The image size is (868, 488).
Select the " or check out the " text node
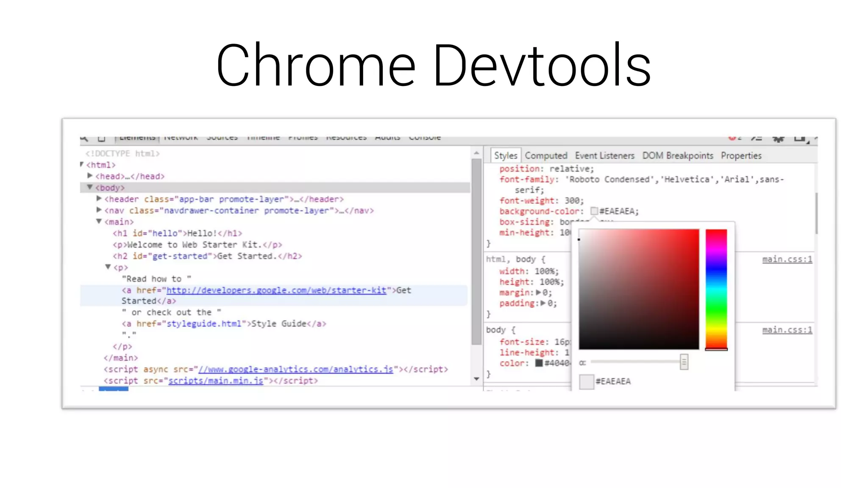coord(172,312)
